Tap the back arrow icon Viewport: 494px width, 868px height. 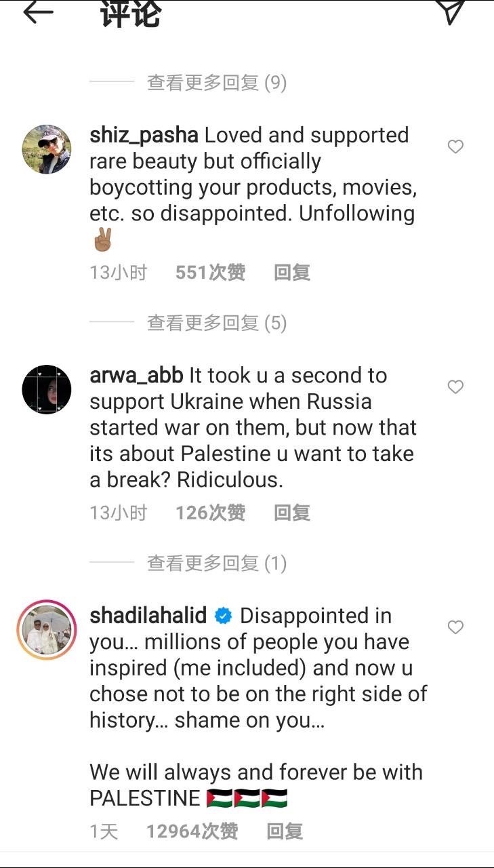point(38,12)
